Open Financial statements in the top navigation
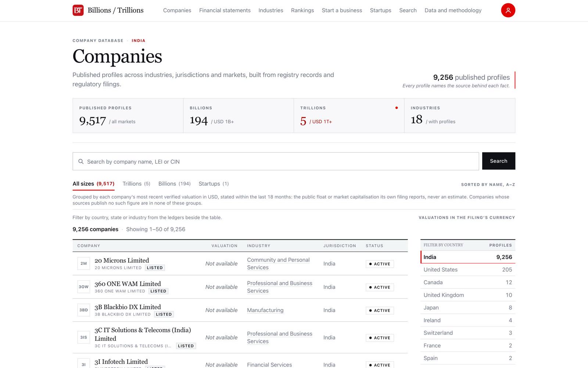The height and width of the screenshot is (368, 588). click(x=225, y=10)
